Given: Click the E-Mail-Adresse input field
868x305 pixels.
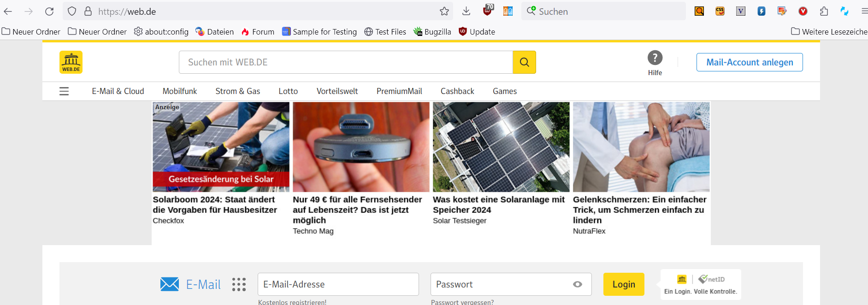Looking at the screenshot, I should (x=338, y=284).
